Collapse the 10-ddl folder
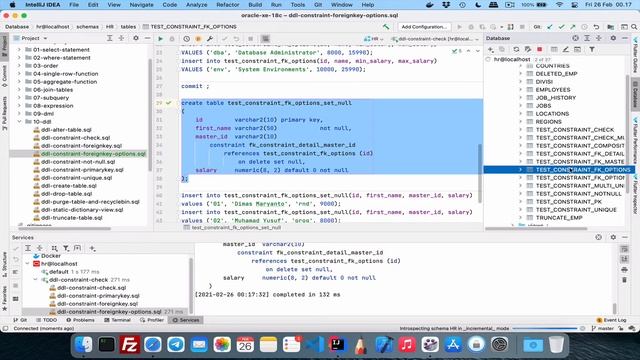 (x=19, y=122)
